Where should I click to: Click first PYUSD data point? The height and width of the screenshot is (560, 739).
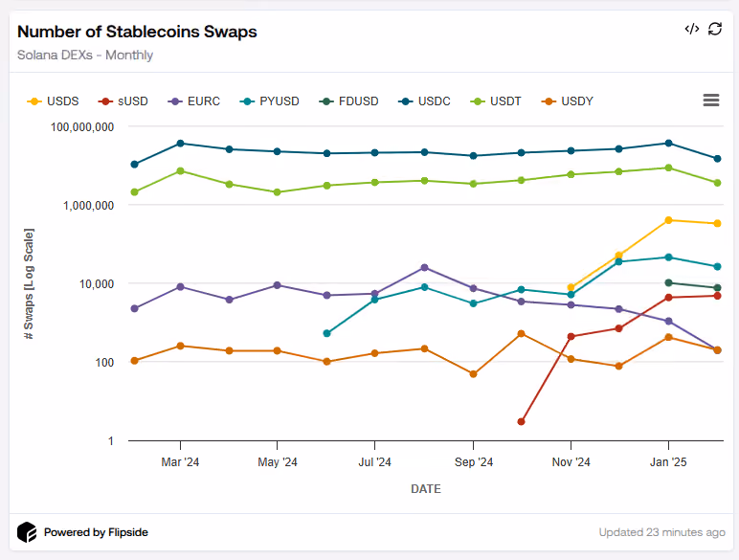click(x=326, y=333)
